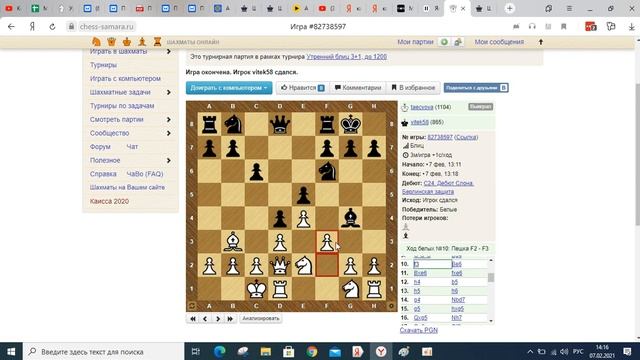This screenshot has height=360, width=640.
Task: Open browser downloads icon
Action: (631, 27)
